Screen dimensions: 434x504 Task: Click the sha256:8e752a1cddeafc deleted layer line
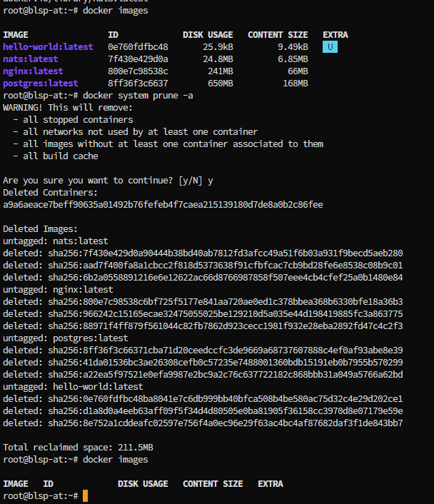(203, 423)
